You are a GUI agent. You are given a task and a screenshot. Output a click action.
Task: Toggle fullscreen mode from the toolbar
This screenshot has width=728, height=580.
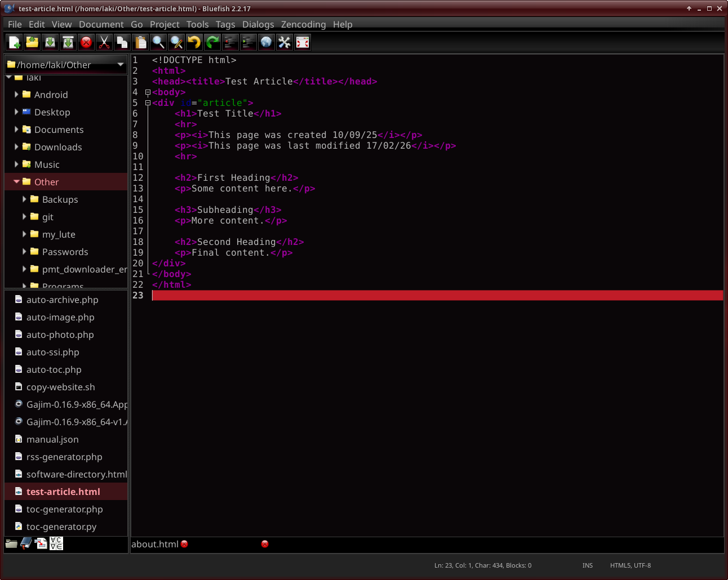(303, 42)
